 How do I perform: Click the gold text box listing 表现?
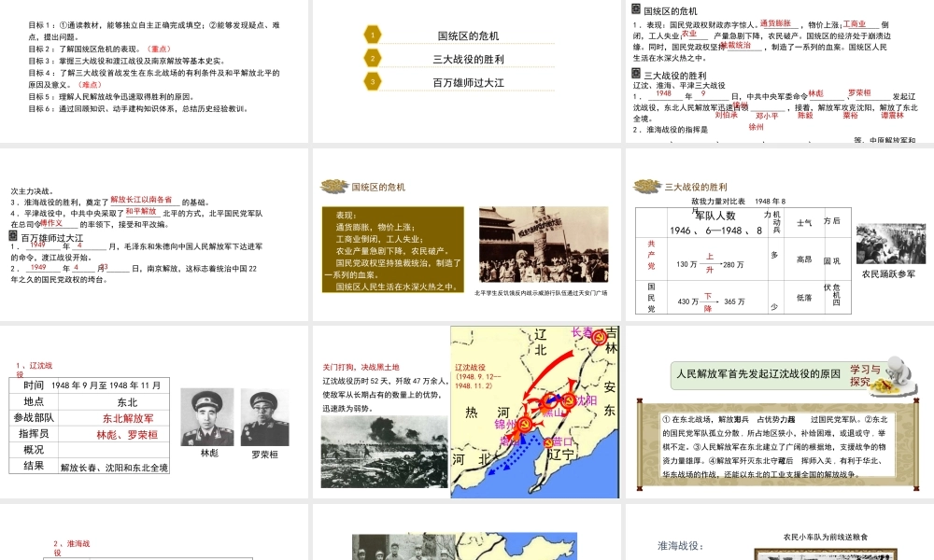coord(392,250)
